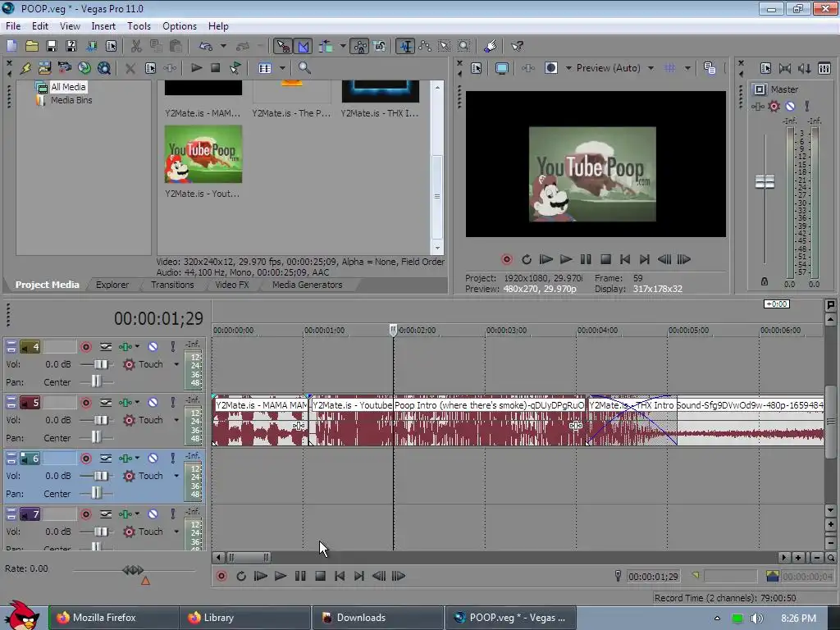Screen dimensions: 840x630
Task: Click Go to End under video preview
Action: click(x=645, y=259)
